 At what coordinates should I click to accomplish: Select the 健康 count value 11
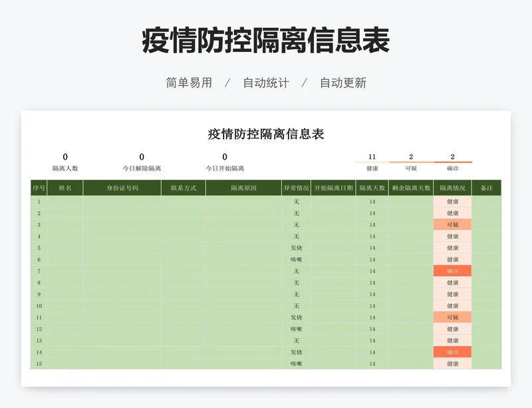(372, 156)
